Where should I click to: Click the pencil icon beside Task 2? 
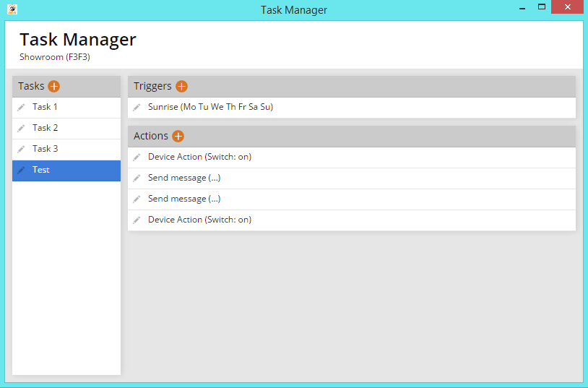pyautogui.click(x=22, y=129)
